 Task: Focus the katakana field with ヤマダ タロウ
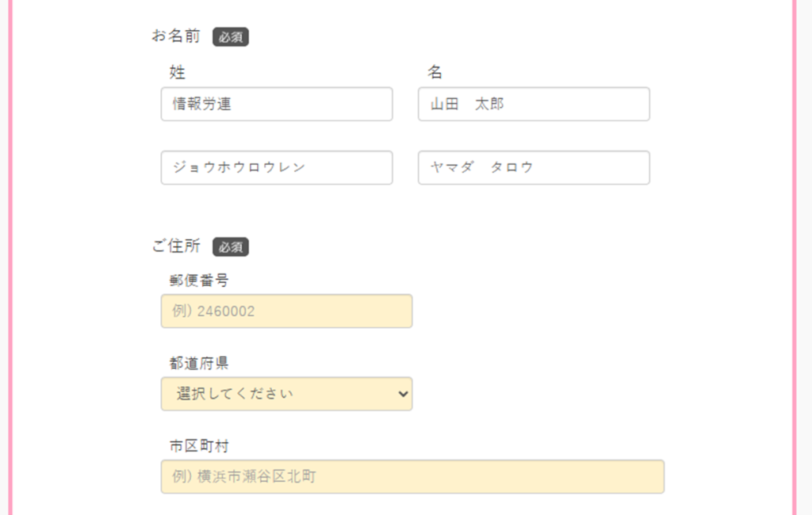533,167
